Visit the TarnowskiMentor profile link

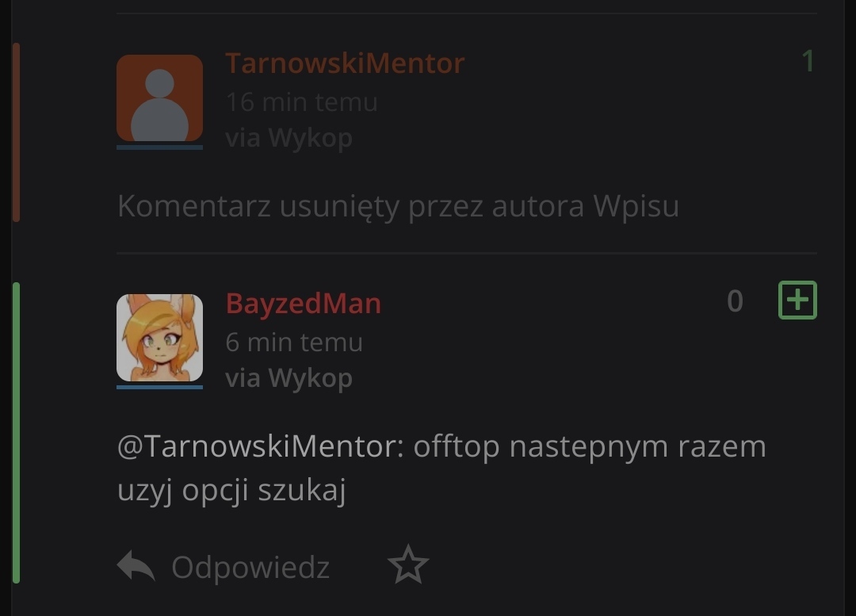tap(345, 63)
